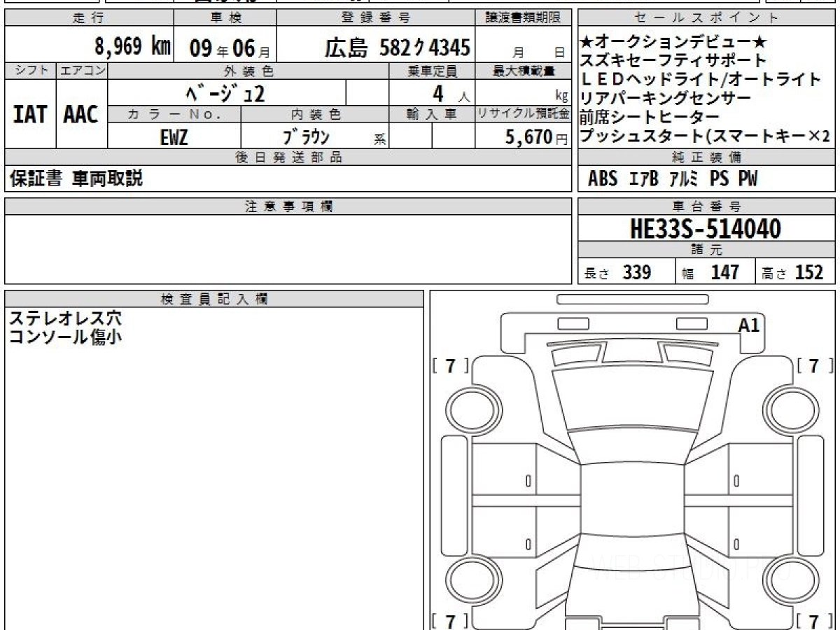Select interior color ブラウン
The image size is (840, 630).
tap(306, 137)
